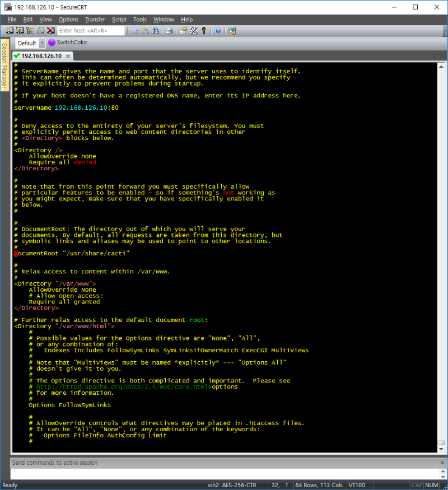
Task: Click the Copy icon in toolbar
Action: coord(134,31)
